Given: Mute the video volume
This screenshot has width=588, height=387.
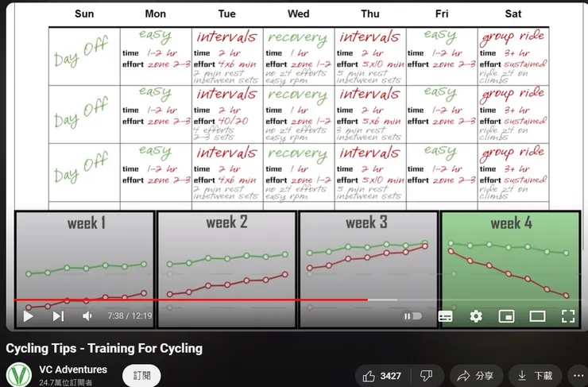Looking at the screenshot, I should [x=87, y=316].
